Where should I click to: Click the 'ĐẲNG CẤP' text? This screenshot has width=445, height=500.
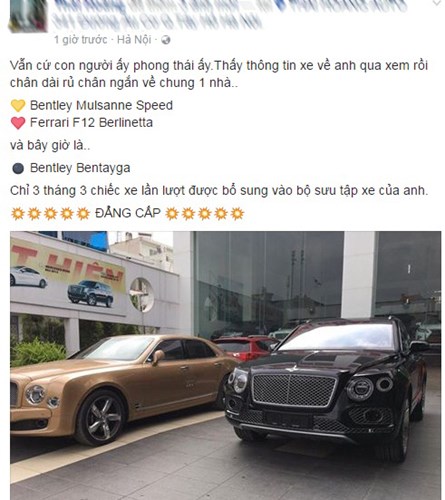click(128, 213)
